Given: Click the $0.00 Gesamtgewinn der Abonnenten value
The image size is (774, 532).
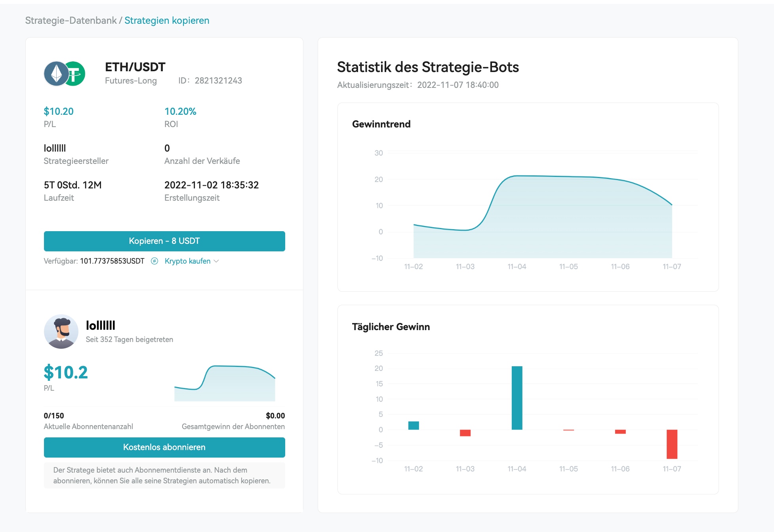Looking at the screenshot, I should click(275, 416).
